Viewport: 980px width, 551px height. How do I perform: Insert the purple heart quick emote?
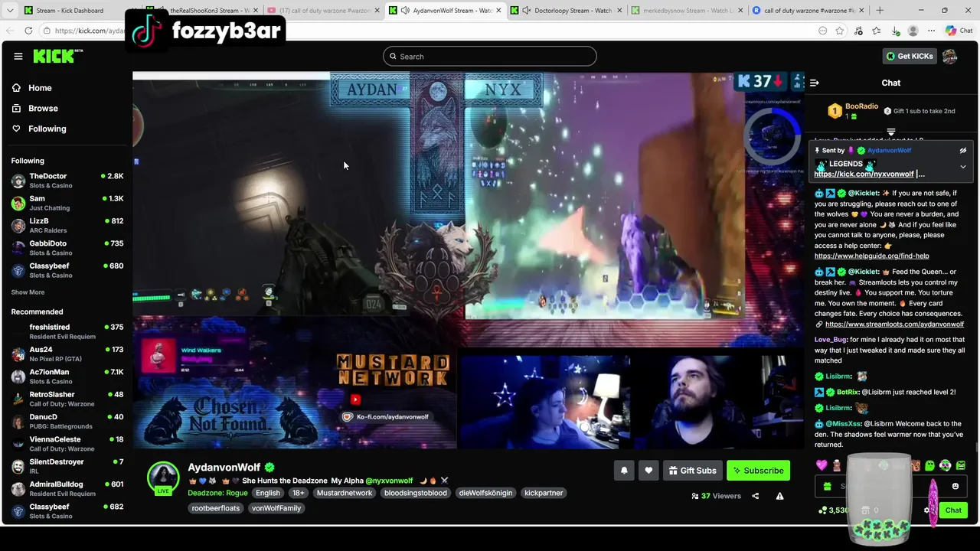point(822,465)
